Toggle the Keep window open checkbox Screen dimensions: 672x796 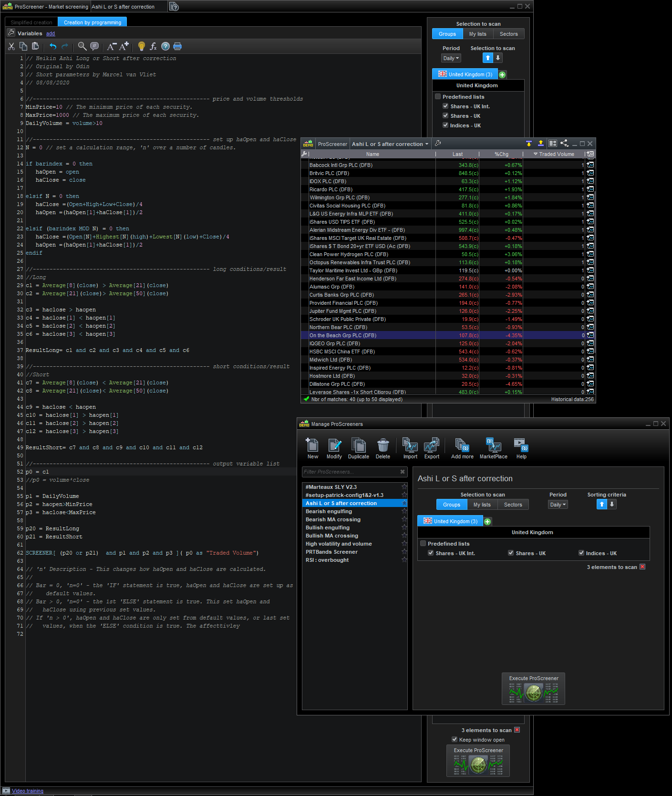pyautogui.click(x=455, y=739)
